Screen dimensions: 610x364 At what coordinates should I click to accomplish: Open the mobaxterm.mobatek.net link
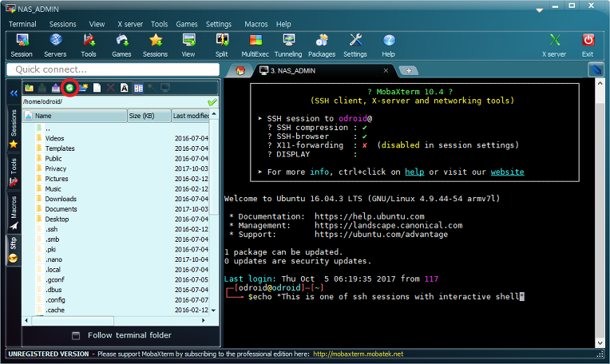tap(358, 354)
